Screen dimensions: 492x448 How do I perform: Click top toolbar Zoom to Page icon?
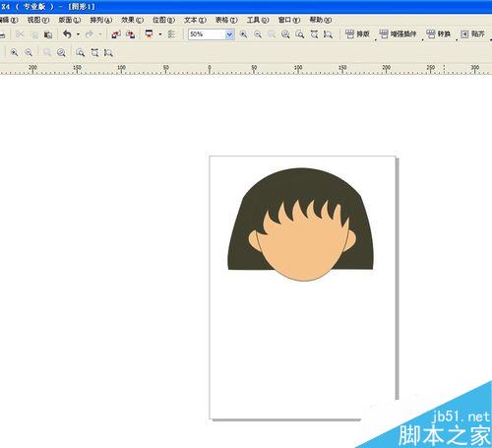[x=299, y=34]
